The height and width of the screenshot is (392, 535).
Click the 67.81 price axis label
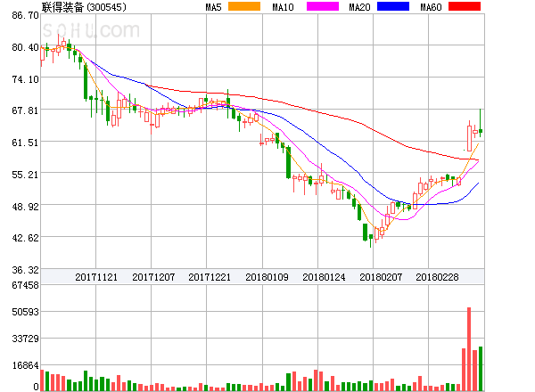point(25,110)
